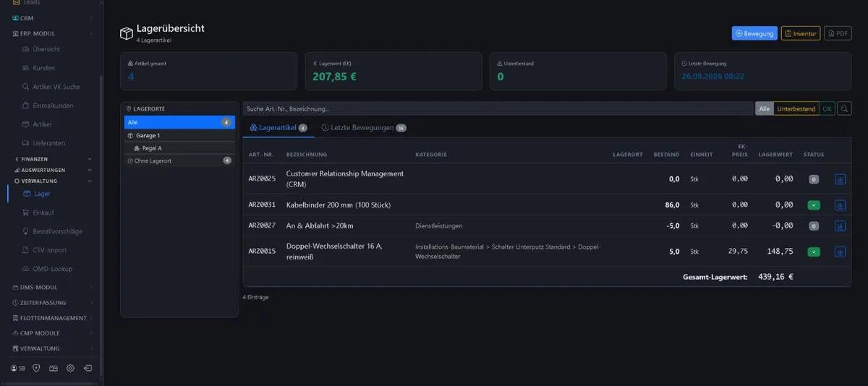This screenshot has width=868, height=386.
Task: Switch to the Lagerartikel tab
Action: pos(278,127)
